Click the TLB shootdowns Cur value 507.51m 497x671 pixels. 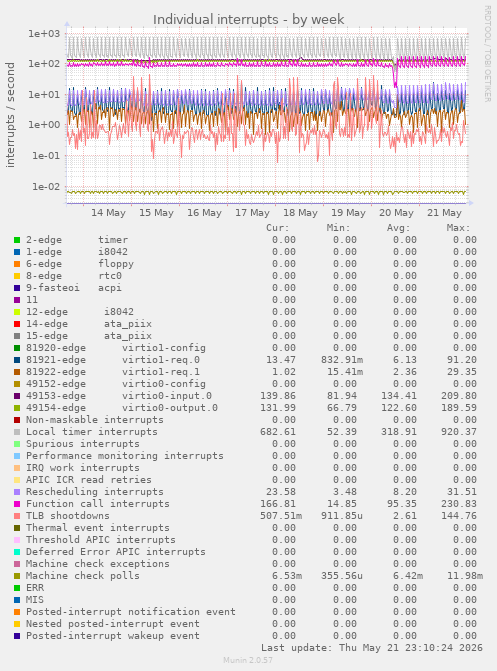(281, 516)
